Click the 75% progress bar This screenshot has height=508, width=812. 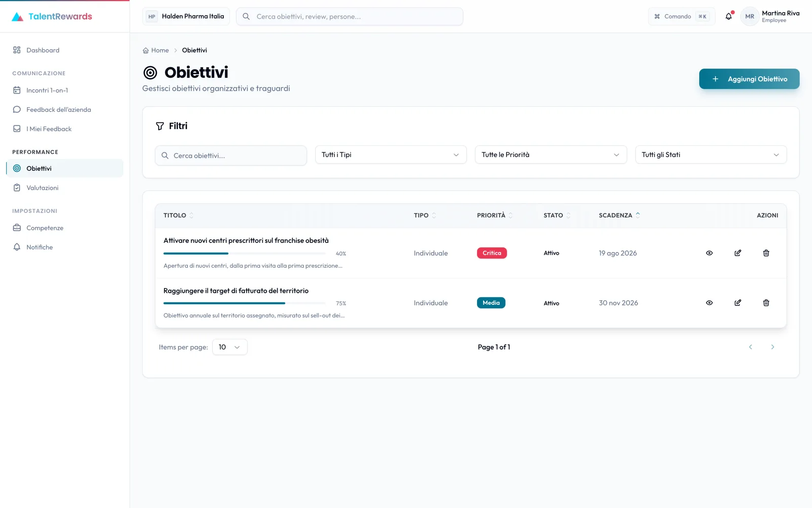[245, 303]
